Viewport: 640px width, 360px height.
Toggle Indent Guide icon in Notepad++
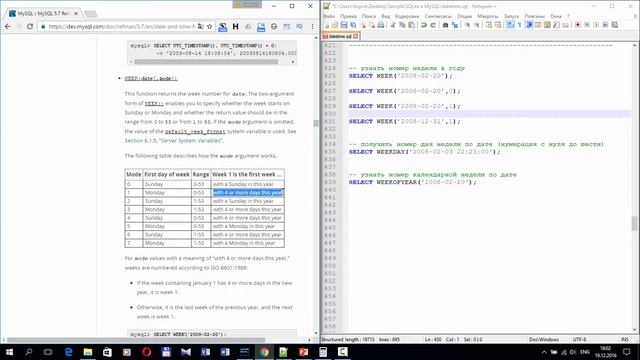(x=529, y=25)
